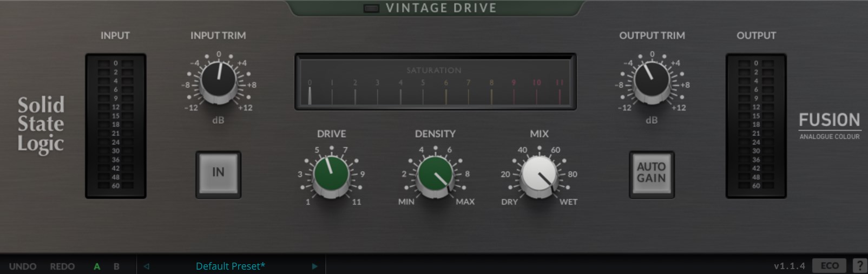Open the Default Preset menu
This screenshot has height=274, width=868.
point(230,266)
